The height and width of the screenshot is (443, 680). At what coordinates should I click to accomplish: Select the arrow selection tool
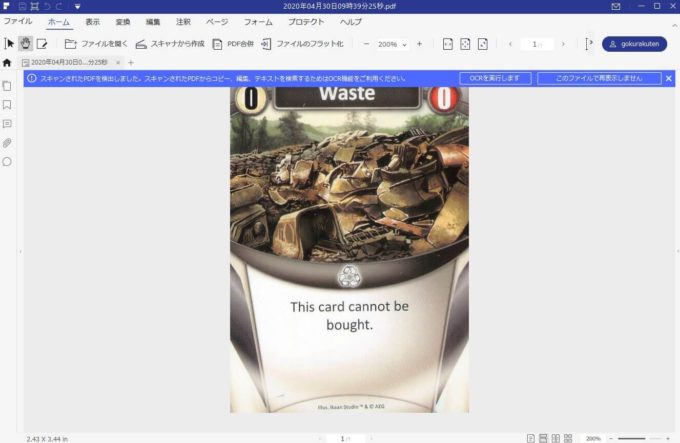point(9,43)
